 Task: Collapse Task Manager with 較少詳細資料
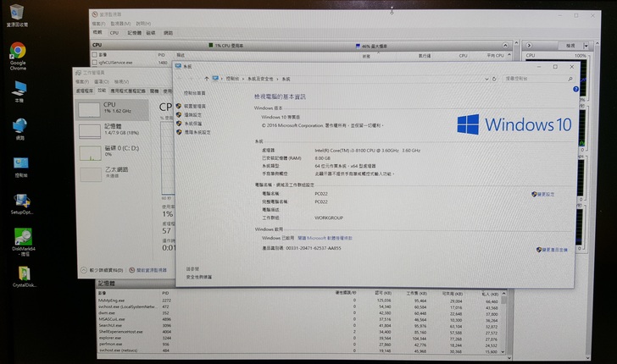[102, 270]
